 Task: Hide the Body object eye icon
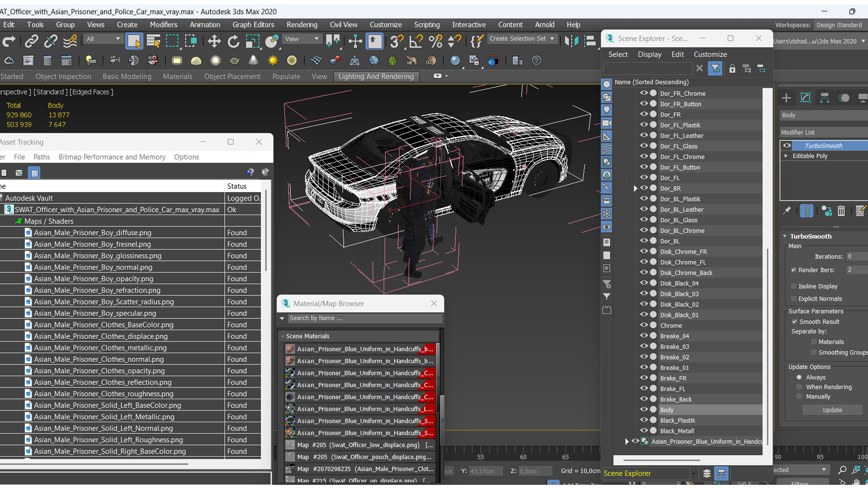(x=644, y=409)
